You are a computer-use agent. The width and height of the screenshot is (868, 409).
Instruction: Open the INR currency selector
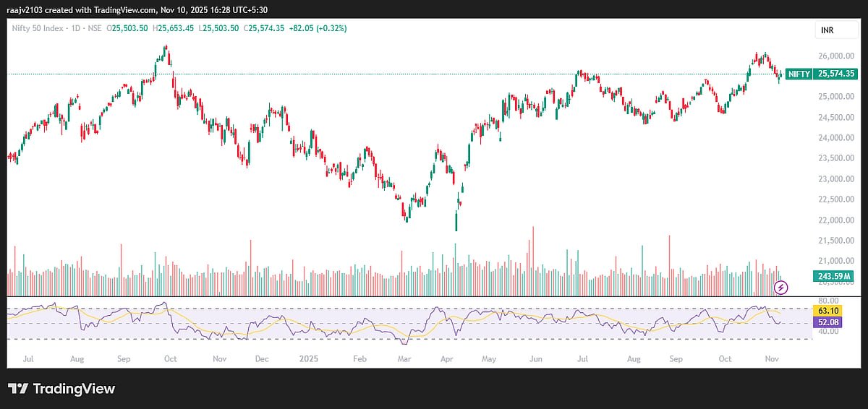tap(826, 30)
